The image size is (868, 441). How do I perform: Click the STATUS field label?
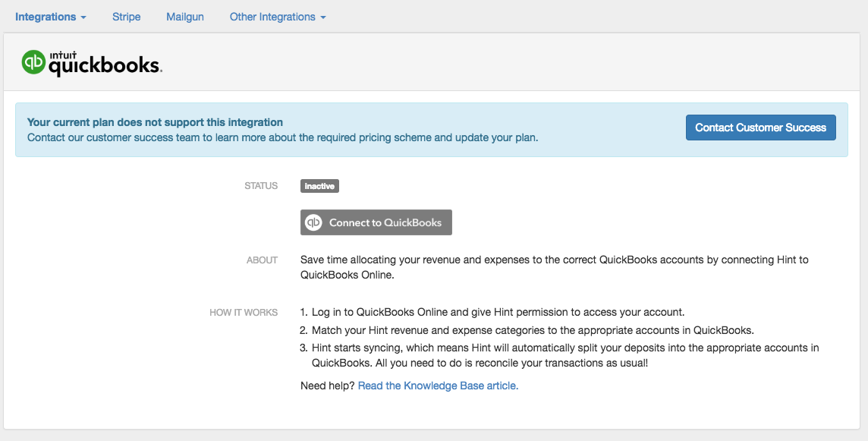(x=261, y=186)
